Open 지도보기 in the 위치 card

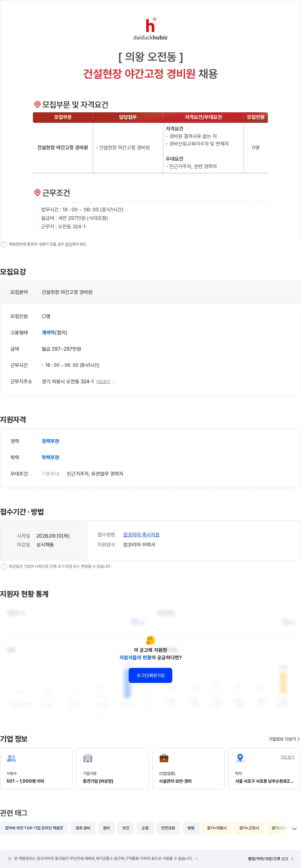tap(288, 757)
